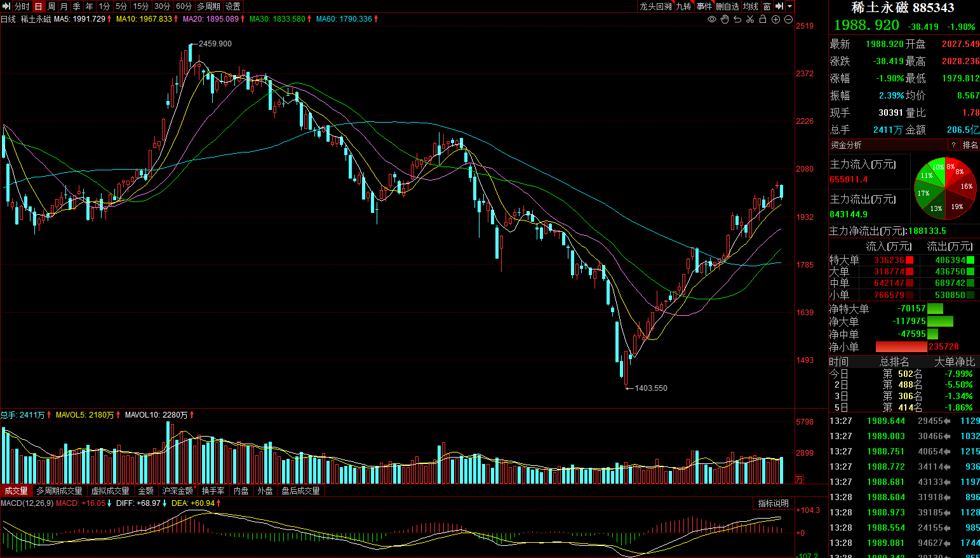This screenshot has width=980, height=558.
Task: Click 净小单 red bar 235728
Action: (901, 347)
